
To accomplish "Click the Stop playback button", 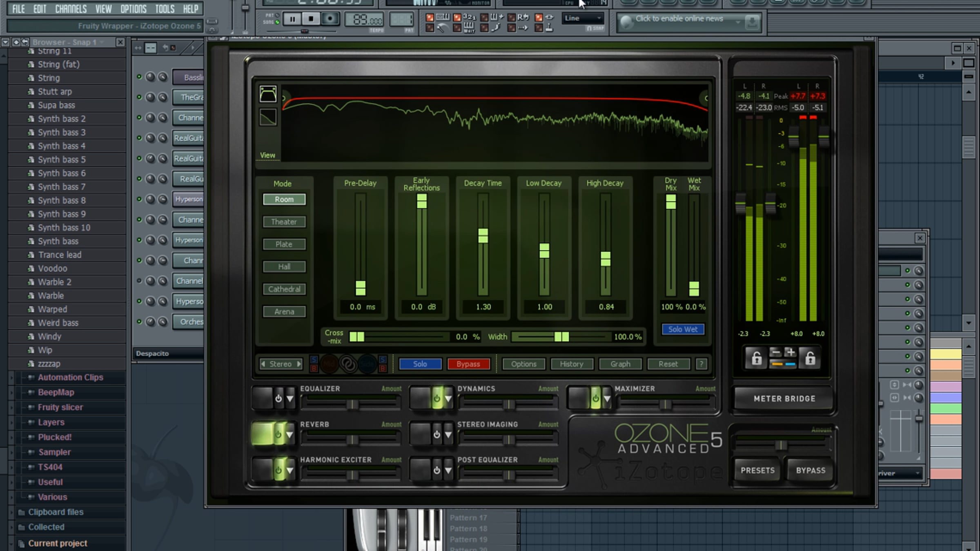I will click(x=311, y=19).
